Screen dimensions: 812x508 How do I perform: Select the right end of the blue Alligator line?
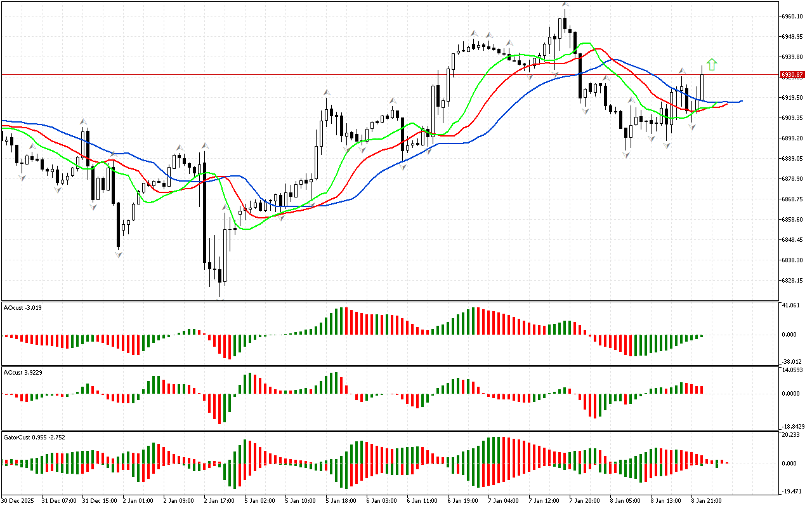[x=740, y=101]
